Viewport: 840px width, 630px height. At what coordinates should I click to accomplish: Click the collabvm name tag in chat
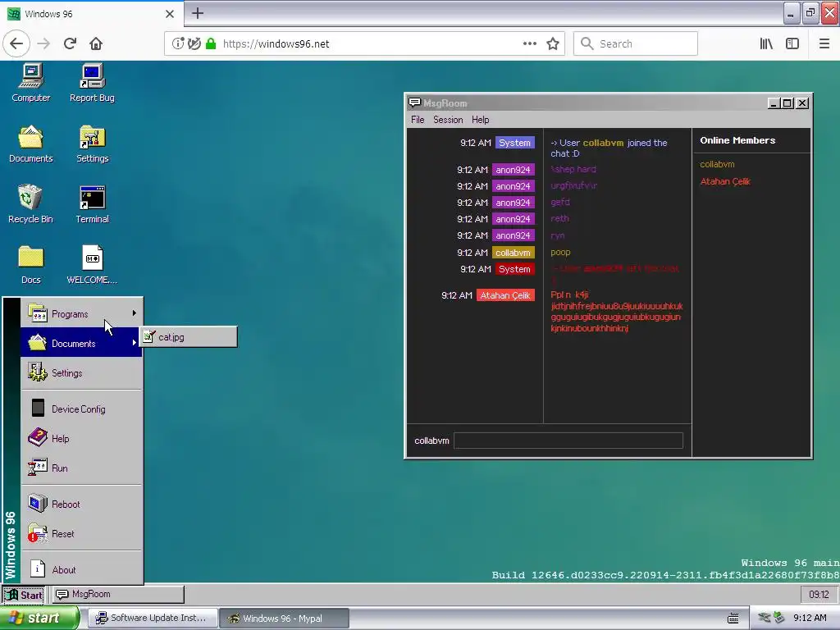tap(514, 253)
